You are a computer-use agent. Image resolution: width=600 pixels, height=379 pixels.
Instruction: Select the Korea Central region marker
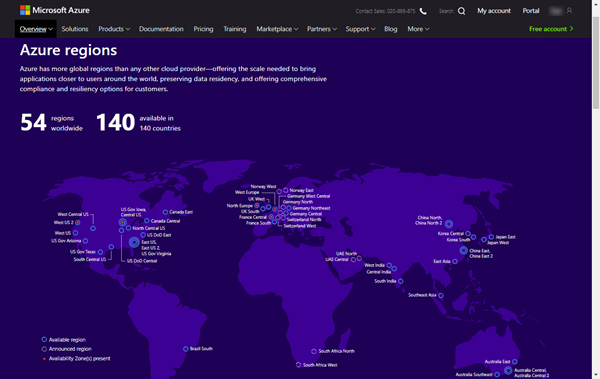click(468, 234)
